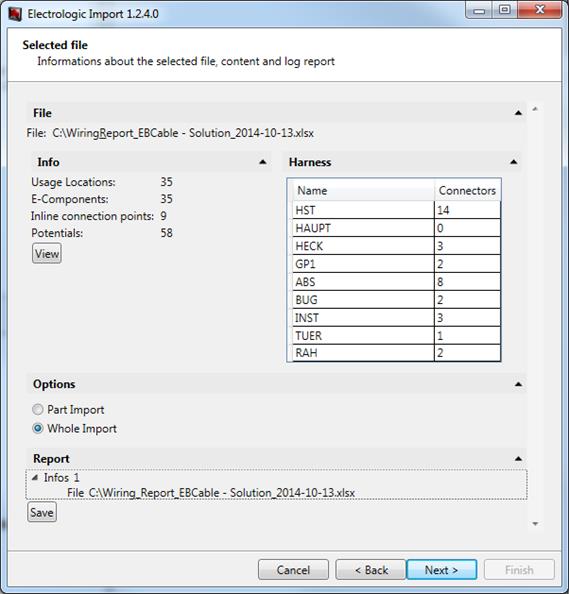Collapse the Info section arrow
The width and height of the screenshot is (569, 594).
tap(263, 162)
